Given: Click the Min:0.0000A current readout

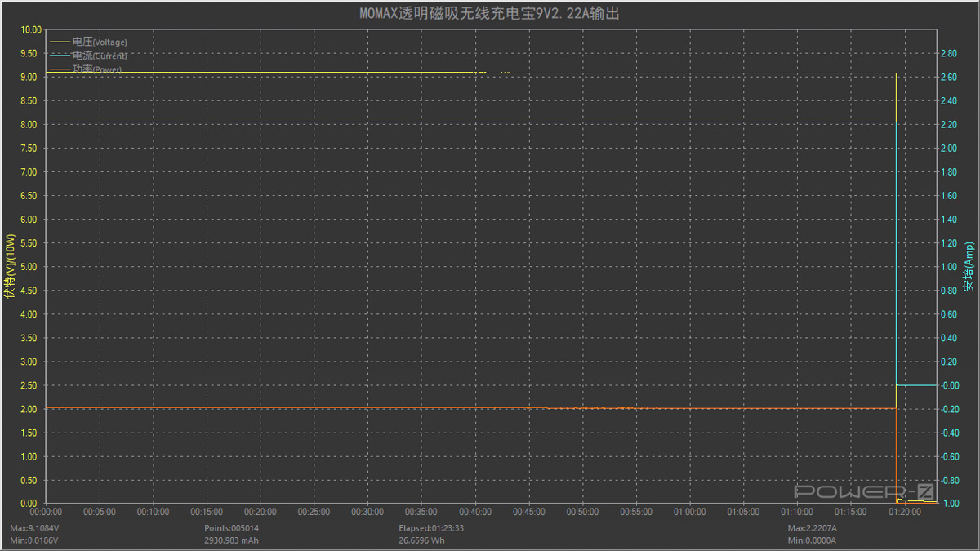Looking at the screenshot, I should (811, 540).
